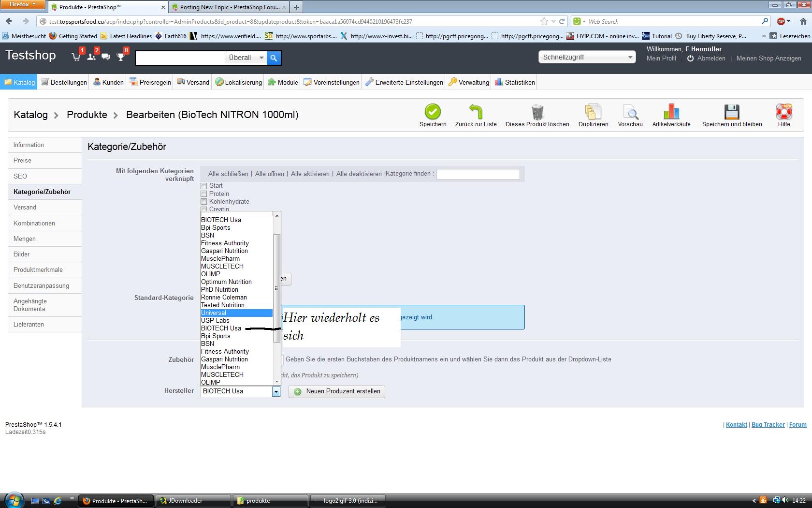
Task: Click Alle deaktivieren link
Action: pos(359,174)
